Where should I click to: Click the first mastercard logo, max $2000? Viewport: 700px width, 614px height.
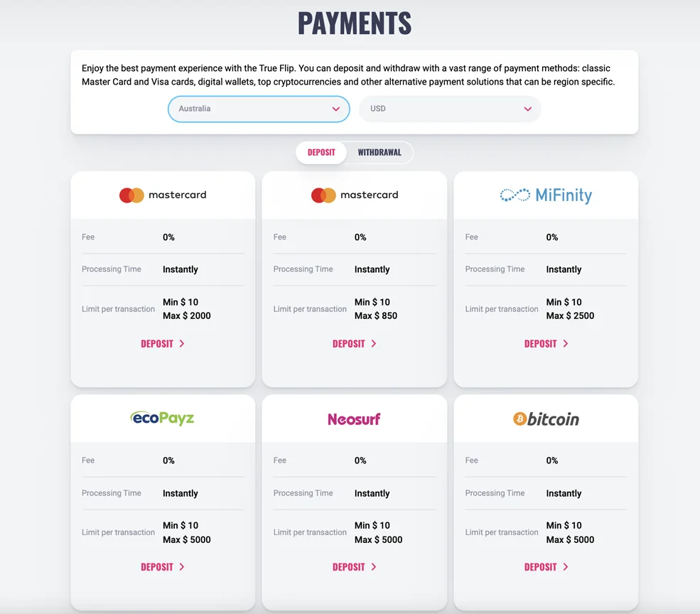click(x=163, y=195)
